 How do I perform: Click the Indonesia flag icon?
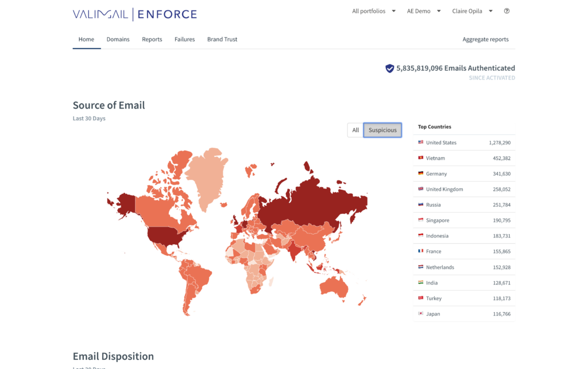421,236
